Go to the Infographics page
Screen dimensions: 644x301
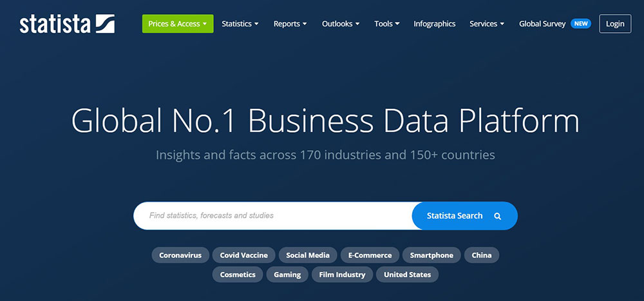435,24
